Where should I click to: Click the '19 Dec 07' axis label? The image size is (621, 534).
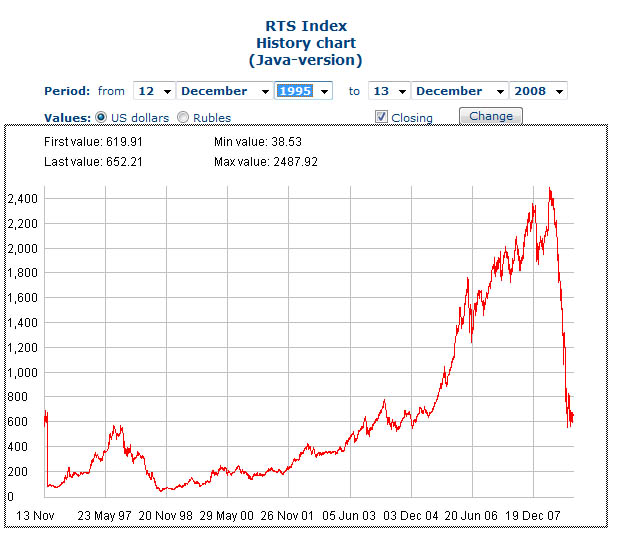click(533, 516)
